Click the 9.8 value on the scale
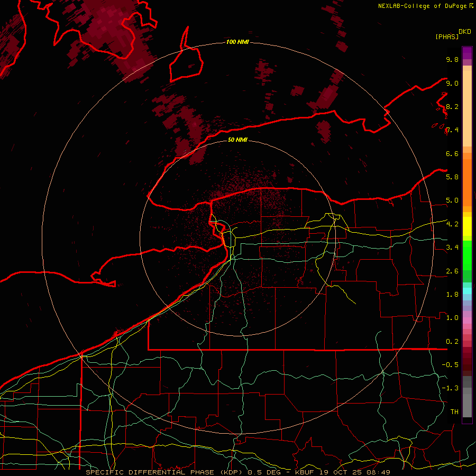Image resolution: width=476 pixels, height=476 pixels. pos(452,60)
